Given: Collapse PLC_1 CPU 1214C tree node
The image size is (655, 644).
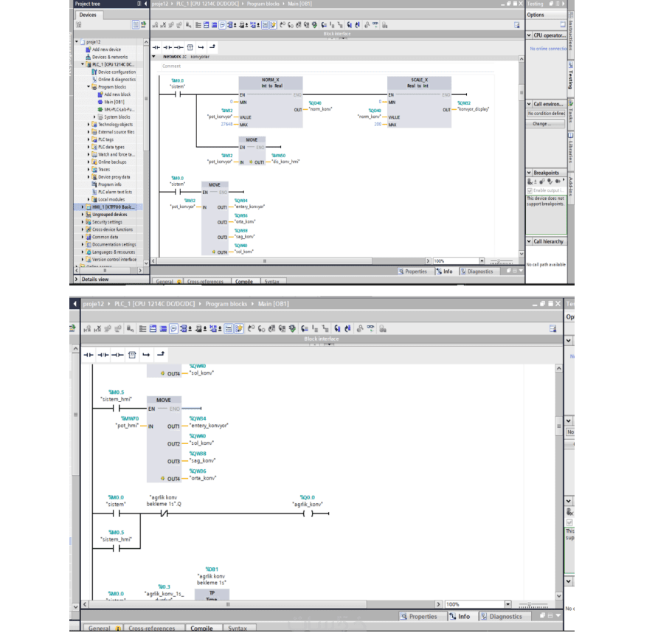Looking at the screenshot, I should click(83, 64).
